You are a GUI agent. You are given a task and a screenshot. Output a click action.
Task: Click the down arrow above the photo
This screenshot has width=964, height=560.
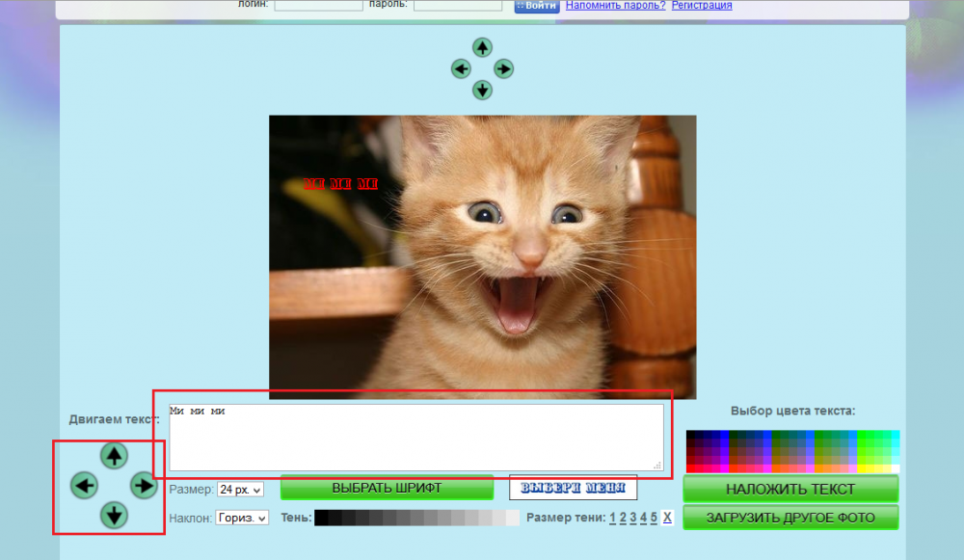tap(482, 90)
